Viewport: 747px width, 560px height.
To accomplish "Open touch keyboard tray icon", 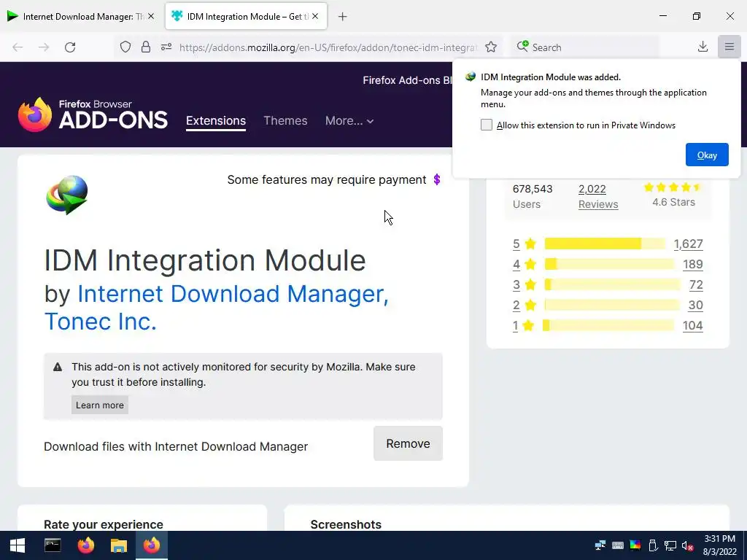I will click(617, 545).
